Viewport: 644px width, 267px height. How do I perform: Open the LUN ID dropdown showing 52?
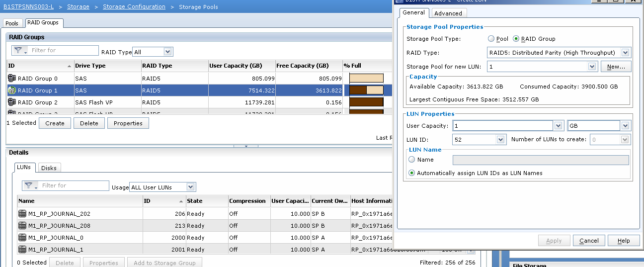pos(501,140)
